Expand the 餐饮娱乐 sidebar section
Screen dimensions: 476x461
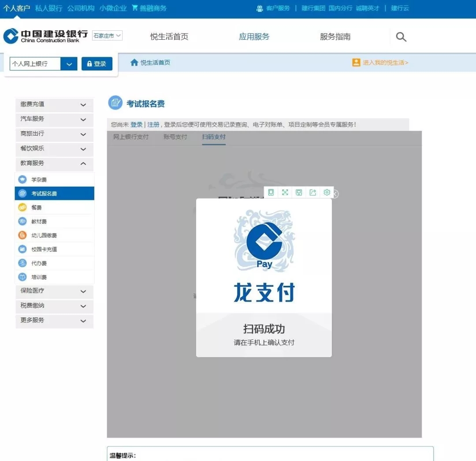click(x=54, y=149)
